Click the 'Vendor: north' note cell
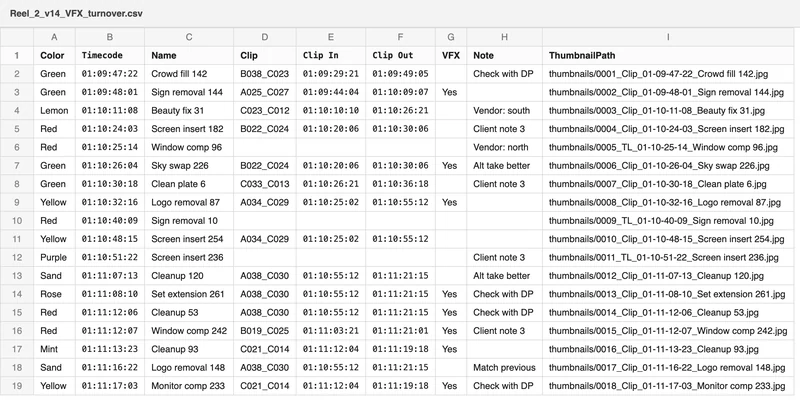 tap(504, 147)
